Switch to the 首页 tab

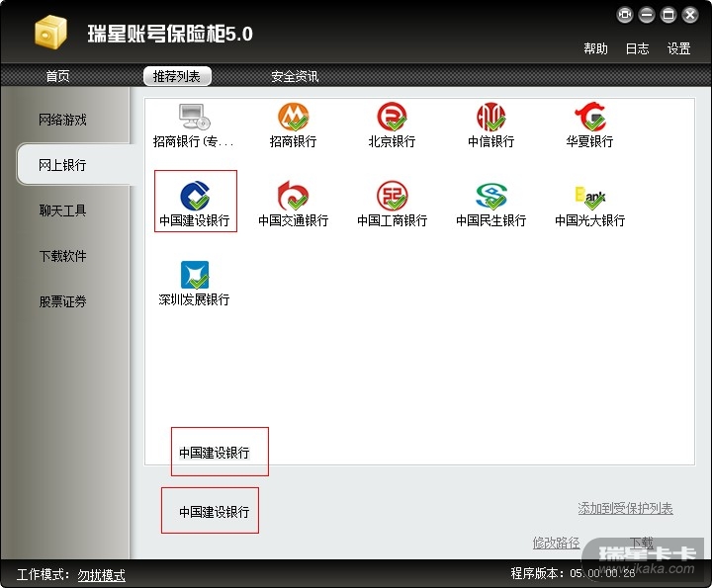click(x=57, y=76)
